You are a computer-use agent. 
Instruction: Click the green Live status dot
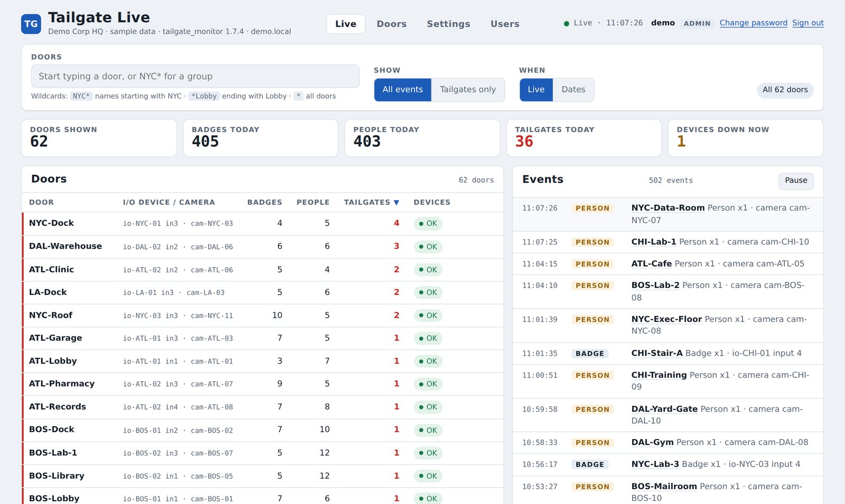coord(566,23)
